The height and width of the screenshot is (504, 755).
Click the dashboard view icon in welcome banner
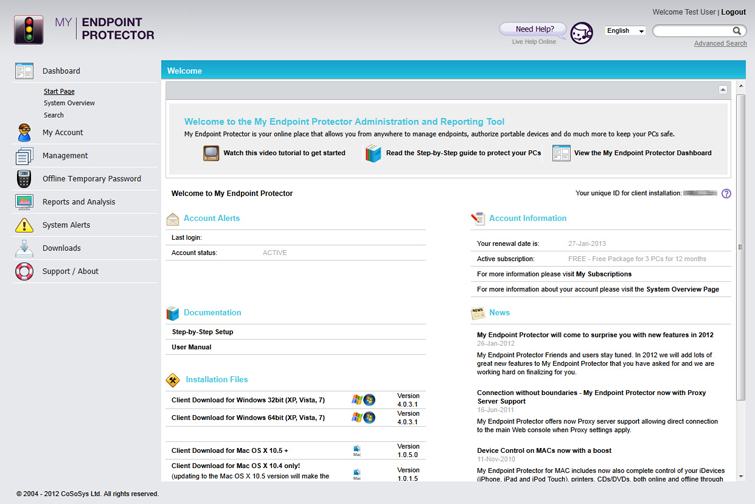point(561,153)
